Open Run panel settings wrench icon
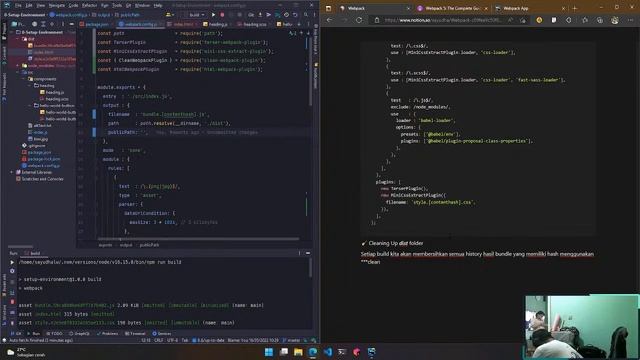Screen dimensions: 640x360 pos(12,271)
